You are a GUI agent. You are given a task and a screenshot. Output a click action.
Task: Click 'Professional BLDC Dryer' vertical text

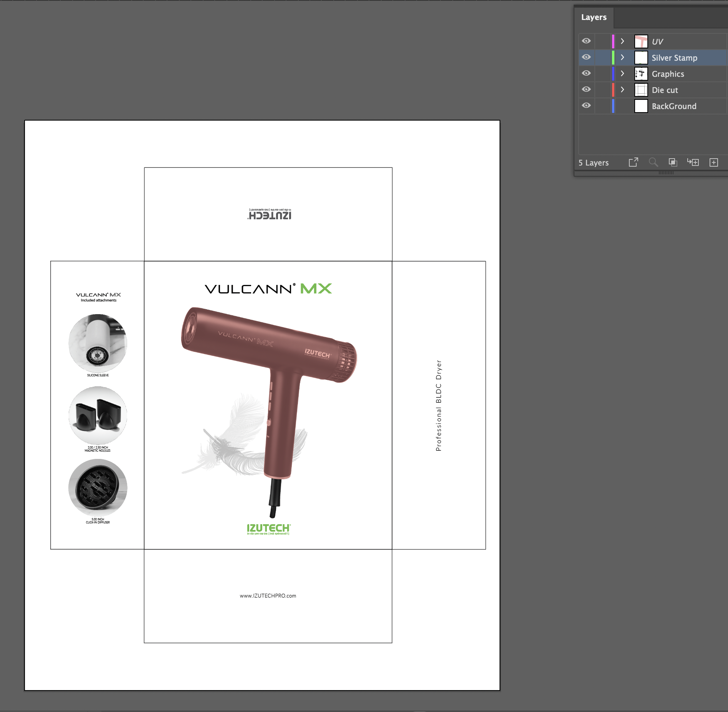[x=438, y=405]
